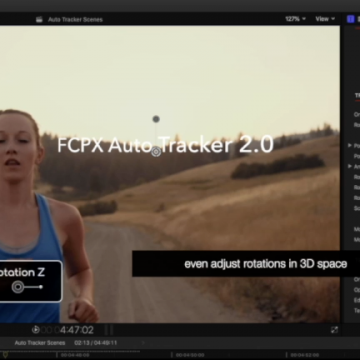This screenshot has height=360, width=360.
Task: Click the Auto Tracker Scenes timeline project name
Action: (x=40, y=343)
